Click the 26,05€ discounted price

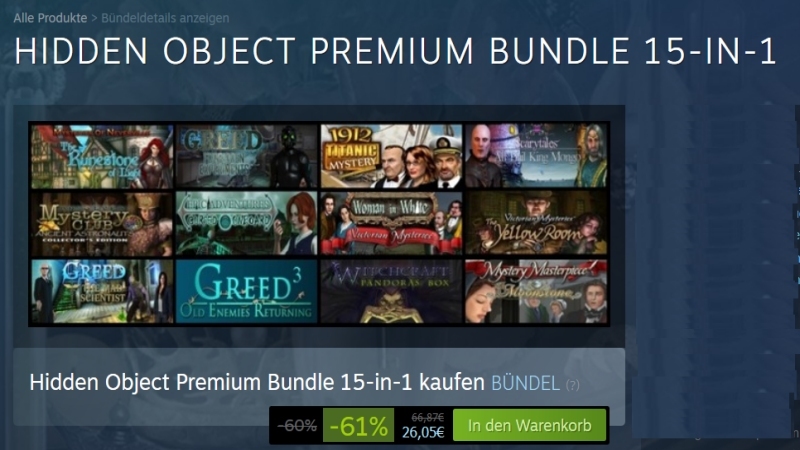tap(423, 432)
